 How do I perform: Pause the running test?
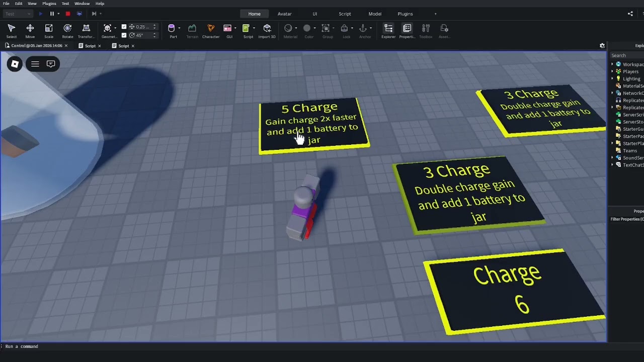pyautogui.click(x=52, y=14)
